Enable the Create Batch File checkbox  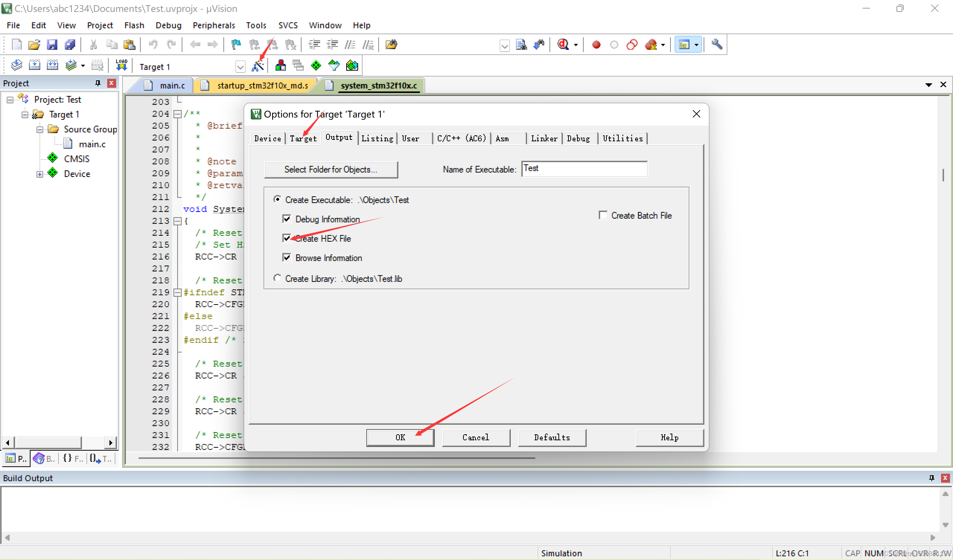tap(603, 215)
